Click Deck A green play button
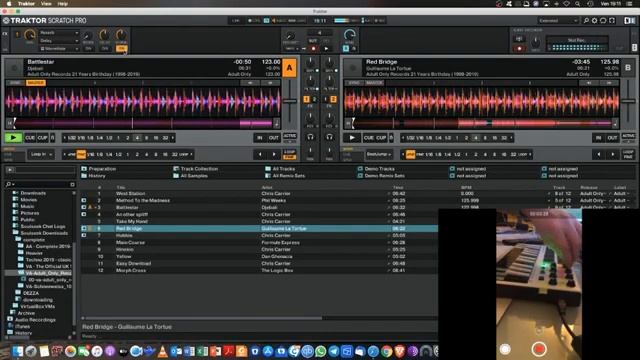 13,138
